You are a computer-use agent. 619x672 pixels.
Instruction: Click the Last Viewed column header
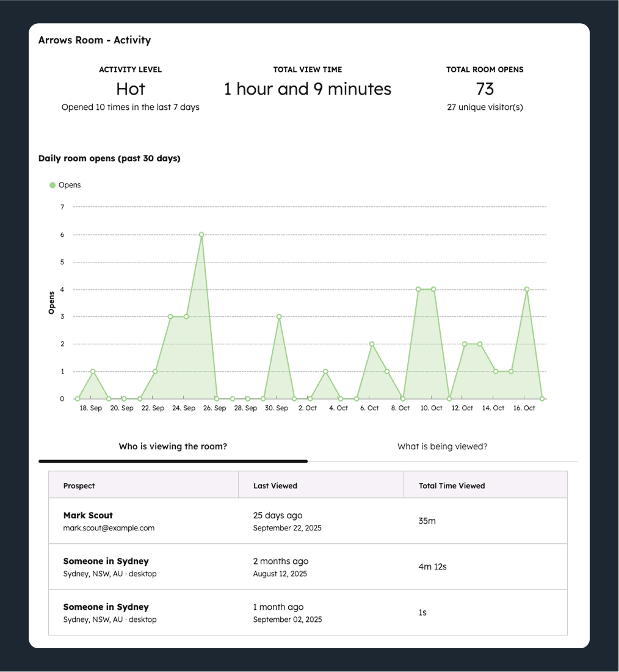pos(275,486)
